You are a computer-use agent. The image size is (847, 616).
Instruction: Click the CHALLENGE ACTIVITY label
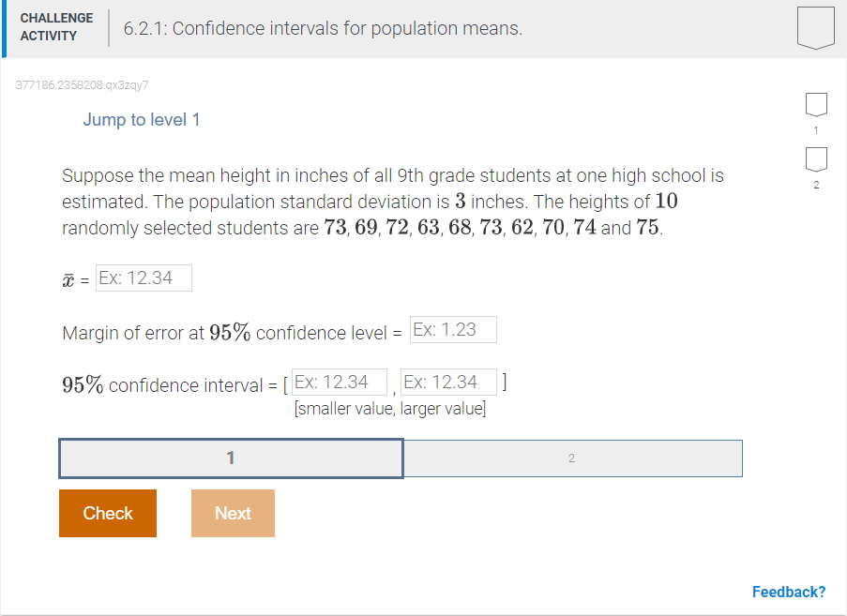point(56,25)
